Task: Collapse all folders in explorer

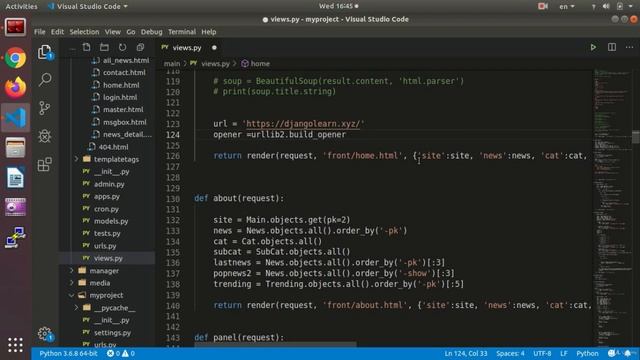Action: tap(140, 47)
